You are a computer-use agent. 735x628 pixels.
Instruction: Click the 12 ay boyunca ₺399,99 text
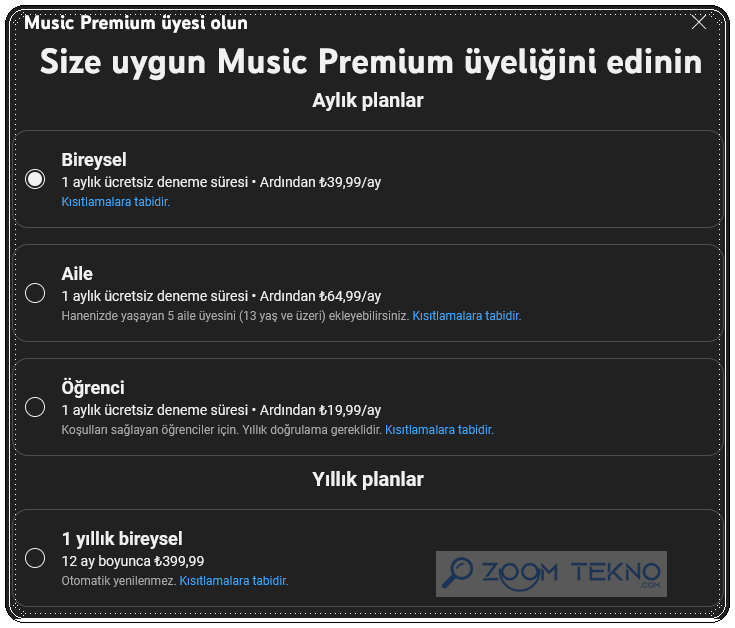point(133,561)
